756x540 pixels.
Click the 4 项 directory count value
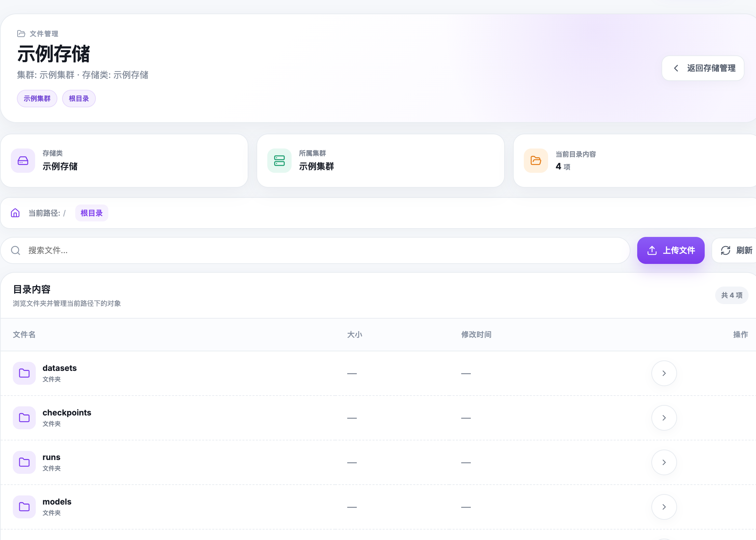pos(563,166)
